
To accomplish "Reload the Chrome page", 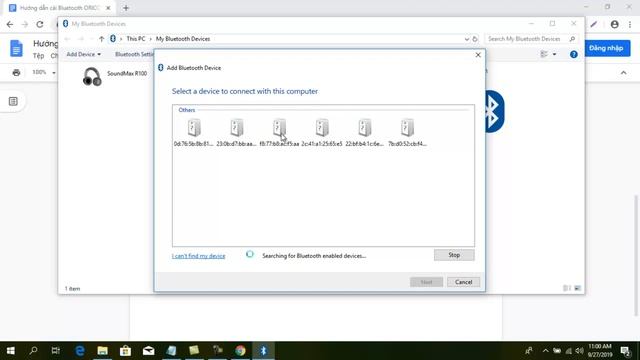I will coord(40,24).
